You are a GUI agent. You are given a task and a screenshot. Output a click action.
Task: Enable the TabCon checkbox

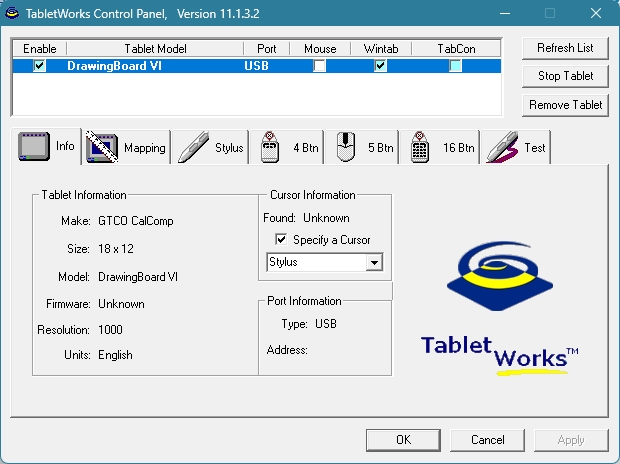455,66
